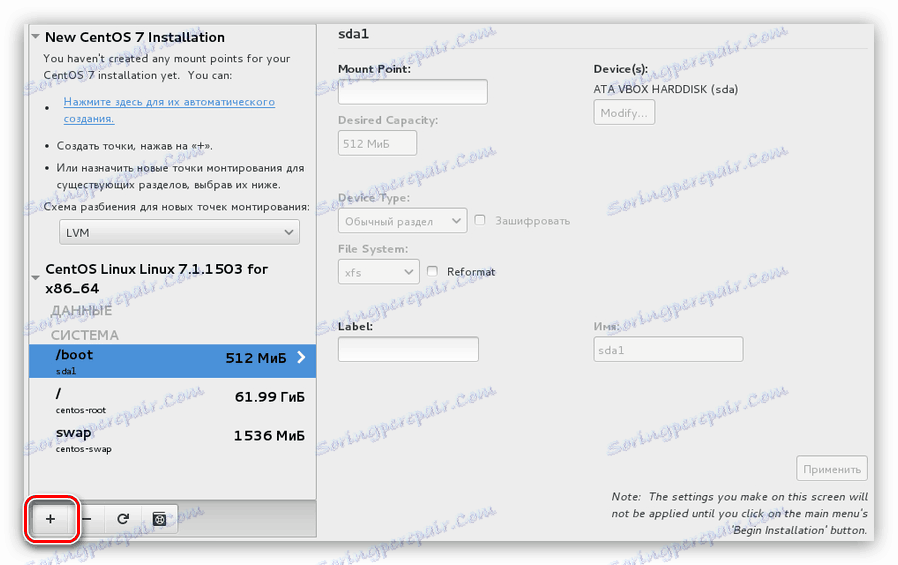Add a new mount point with plus
The width and height of the screenshot is (898, 565).
(50, 519)
